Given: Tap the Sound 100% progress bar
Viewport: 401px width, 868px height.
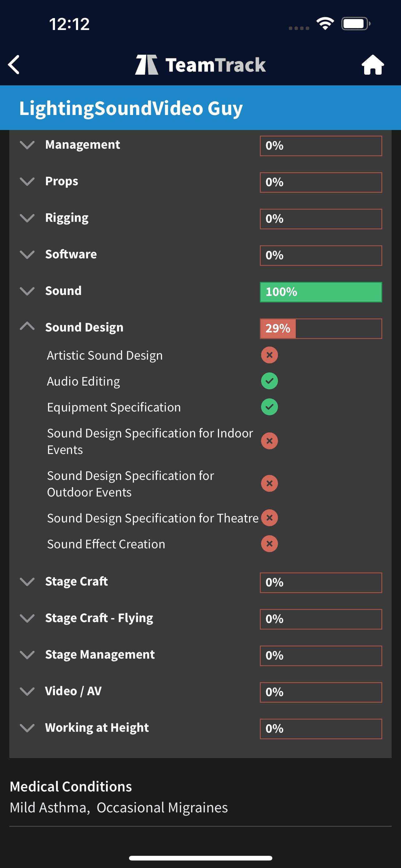Looking at the screenshot, I should (x=320, y=292).
